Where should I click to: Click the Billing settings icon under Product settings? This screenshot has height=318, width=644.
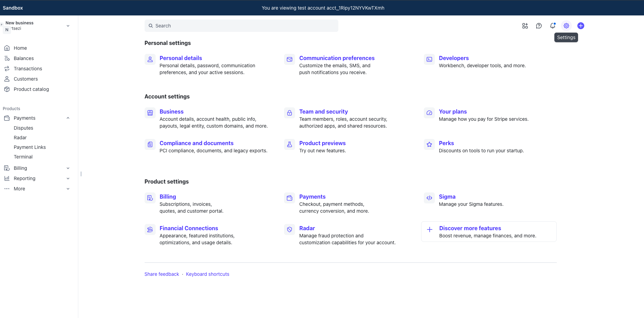(150, 198)
